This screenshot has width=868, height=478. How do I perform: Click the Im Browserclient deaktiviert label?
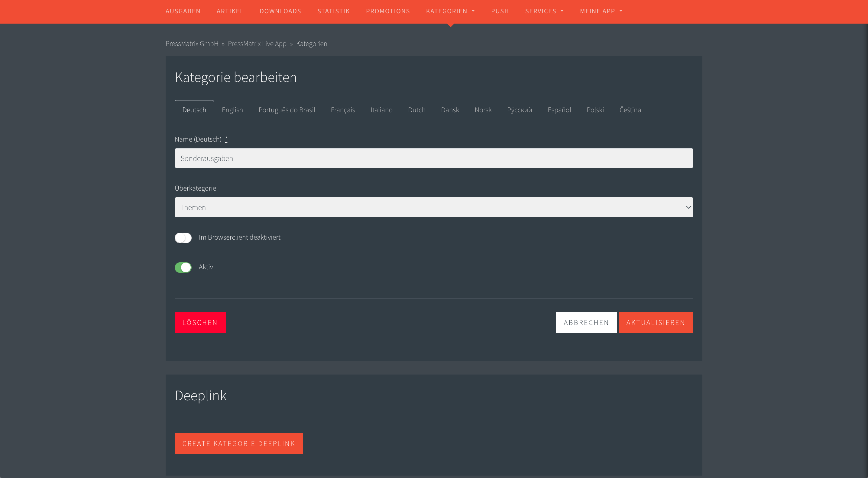tap(239, 237)
